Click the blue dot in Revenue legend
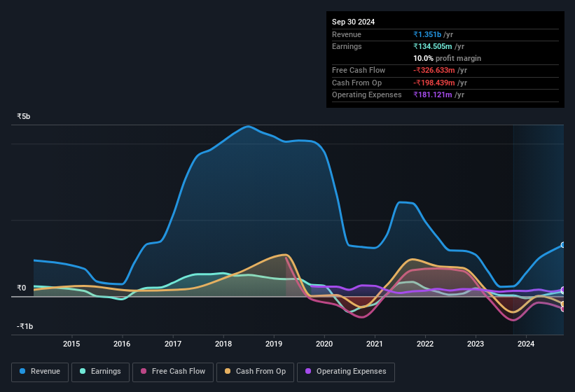Viewport: 575px width, 392px height. (x=22, y=371)
